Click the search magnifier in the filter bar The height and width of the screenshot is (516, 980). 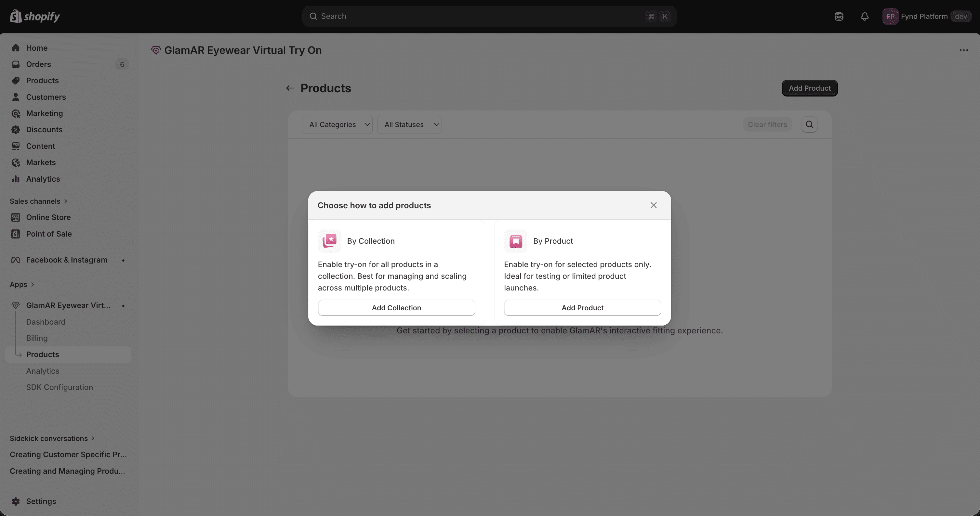tap(809, 125)
